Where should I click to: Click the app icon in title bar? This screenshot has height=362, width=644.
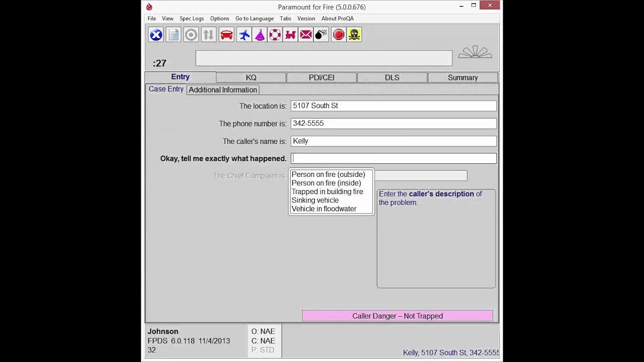coord(149,7)
